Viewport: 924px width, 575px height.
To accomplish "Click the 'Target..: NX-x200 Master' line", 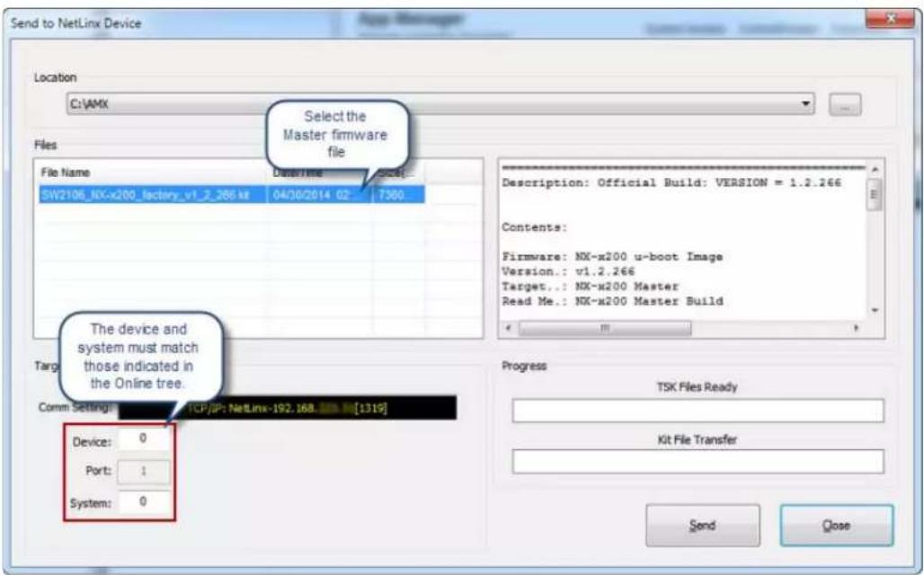I will click(x=590, y=287).
